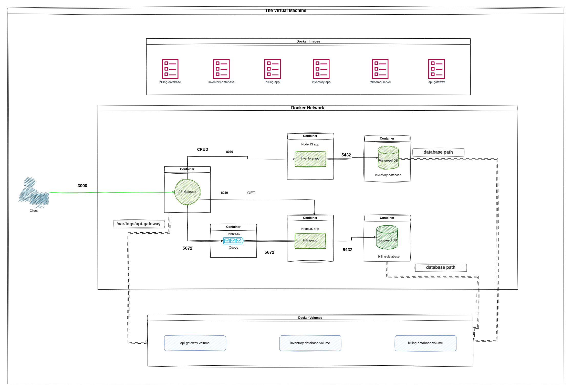This screenshot has width=572, height=392.
Task: Click the Docker Volumes header
Action: click(x=310, y=318)
